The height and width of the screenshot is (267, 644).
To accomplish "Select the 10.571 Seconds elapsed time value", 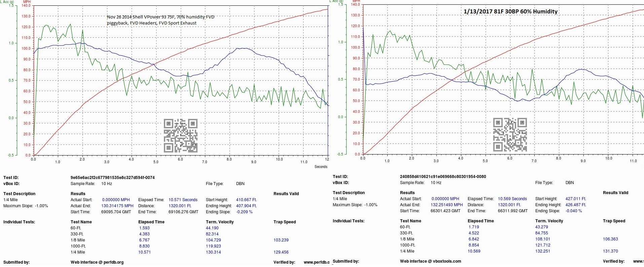I will [183, 200].
